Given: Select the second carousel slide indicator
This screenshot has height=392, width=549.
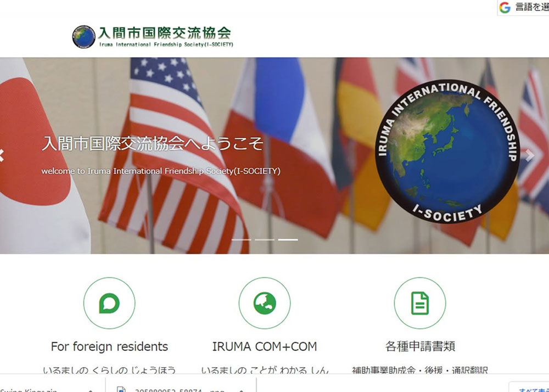Looking at the screenshot, I should [x=265, y=240].
